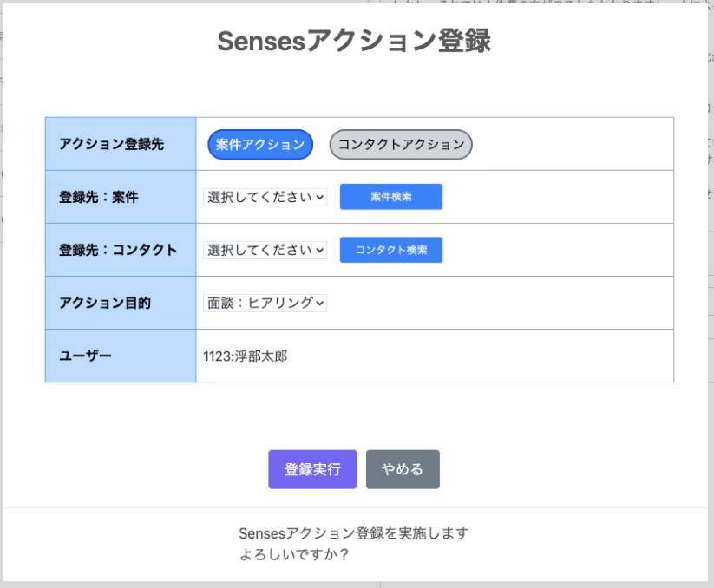Click the よろしいですか? confirmation text
This screenshot has width=714, height=588.
(x=294, y=554)
